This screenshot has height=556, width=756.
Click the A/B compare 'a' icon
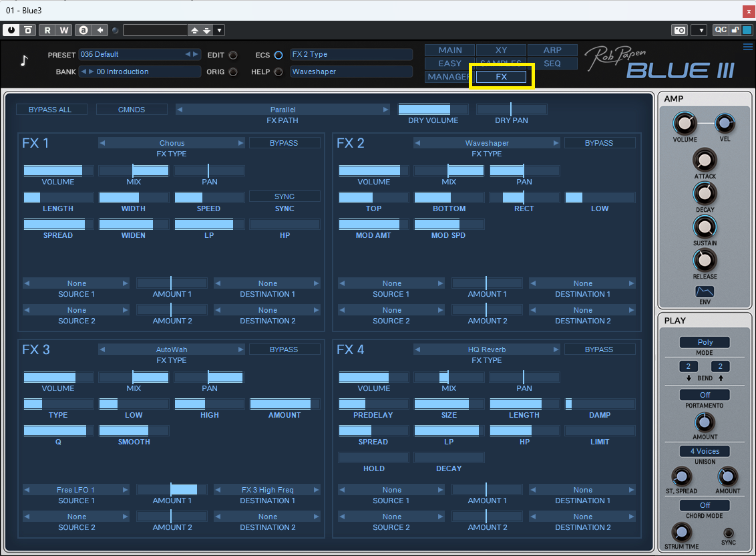coord(83,30)
